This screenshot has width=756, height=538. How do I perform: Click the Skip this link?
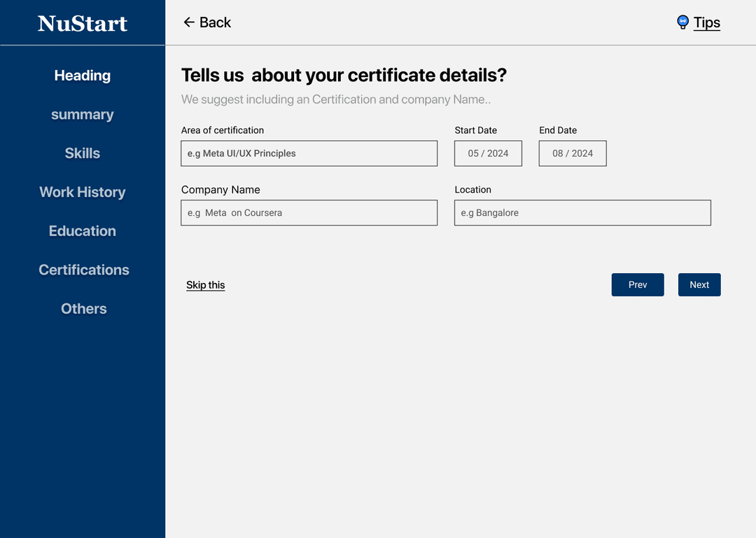click(x=206, y=285)
